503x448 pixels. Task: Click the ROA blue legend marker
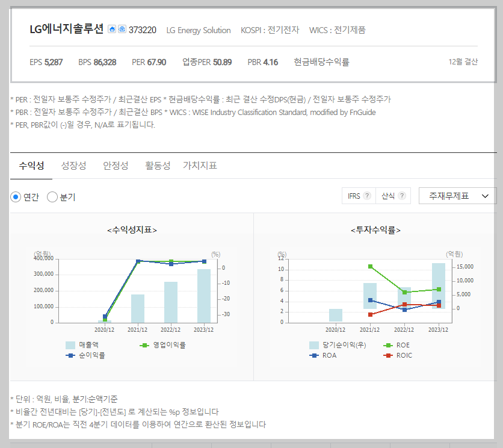coord(314,355)
